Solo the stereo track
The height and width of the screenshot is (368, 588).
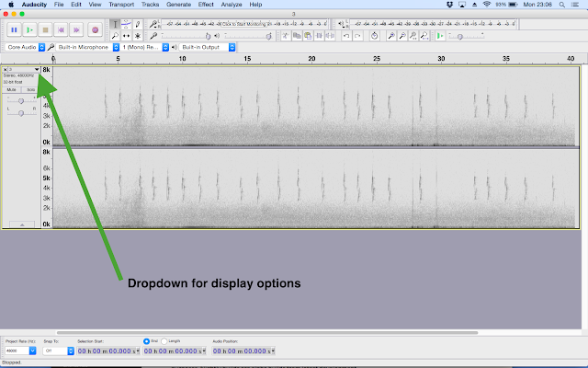(x=30, y=90)
